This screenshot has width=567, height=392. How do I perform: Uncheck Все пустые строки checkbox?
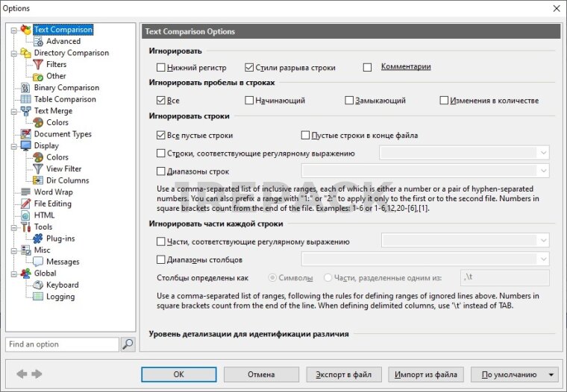160,136
